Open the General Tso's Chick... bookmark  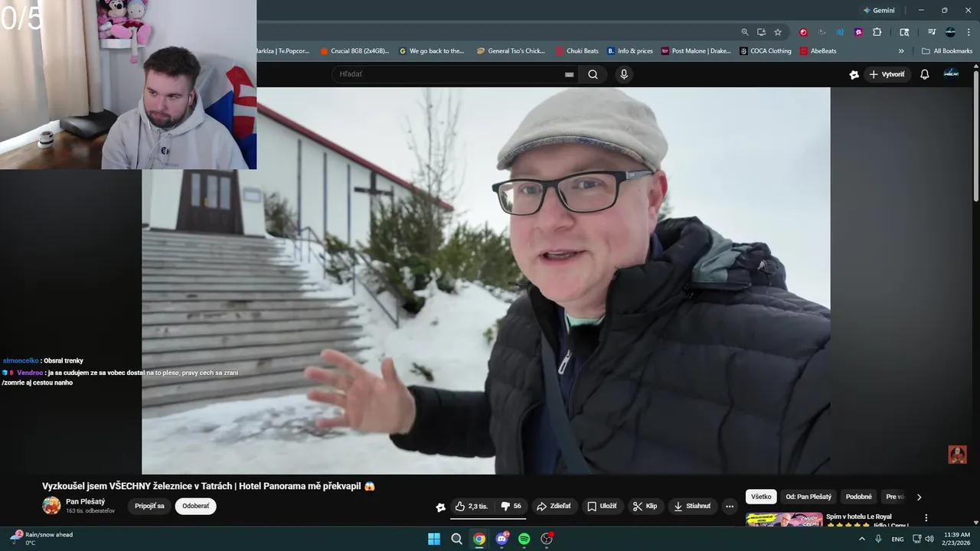511,51
